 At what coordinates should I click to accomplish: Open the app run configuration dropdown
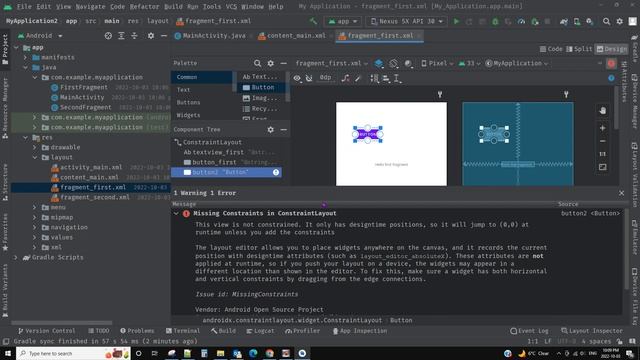[343, 21]
